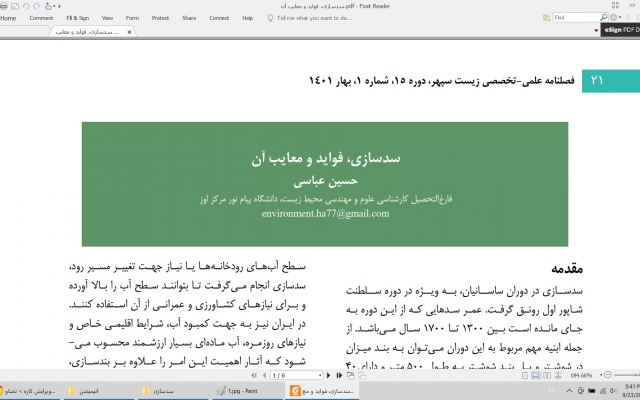
Task: Open the search settings gear icon
Action: (613, 18)
